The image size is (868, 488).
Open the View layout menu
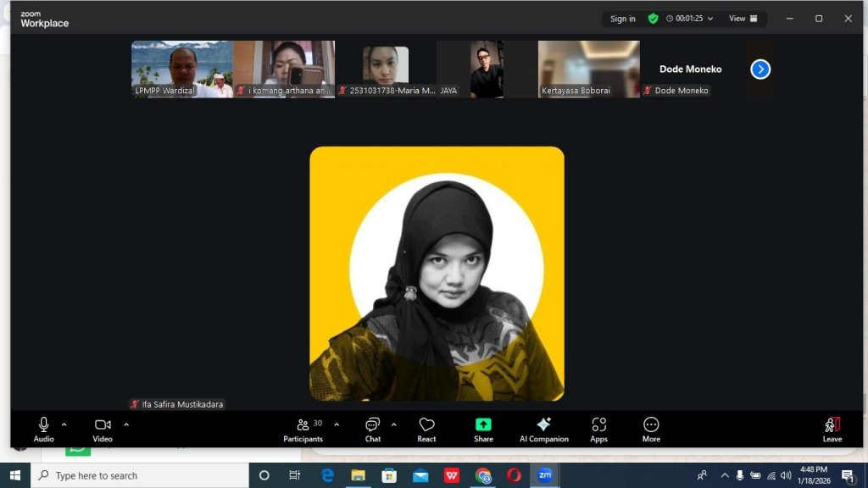click(x=743, y=19)
